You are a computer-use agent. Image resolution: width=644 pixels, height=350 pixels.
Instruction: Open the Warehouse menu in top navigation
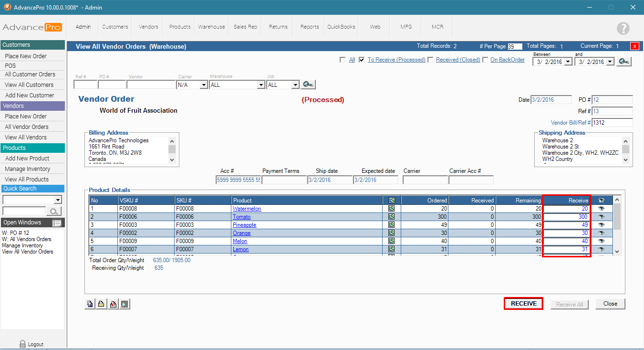(211, 27)
